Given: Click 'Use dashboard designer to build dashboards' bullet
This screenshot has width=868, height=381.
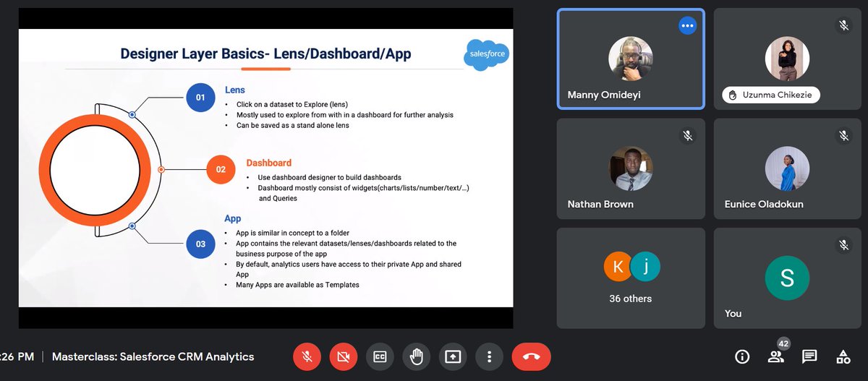Looking at the screenshot, I should click(x=329, y=177).
